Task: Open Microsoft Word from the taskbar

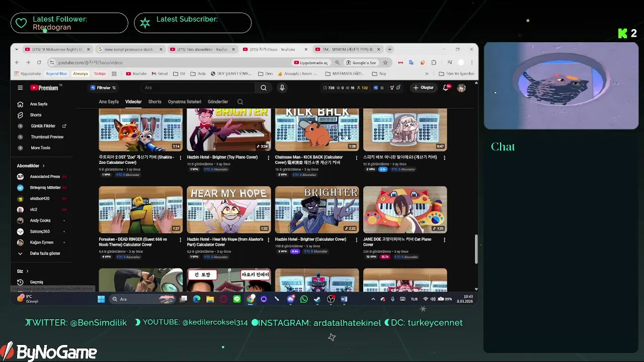Action: (344, 299)
